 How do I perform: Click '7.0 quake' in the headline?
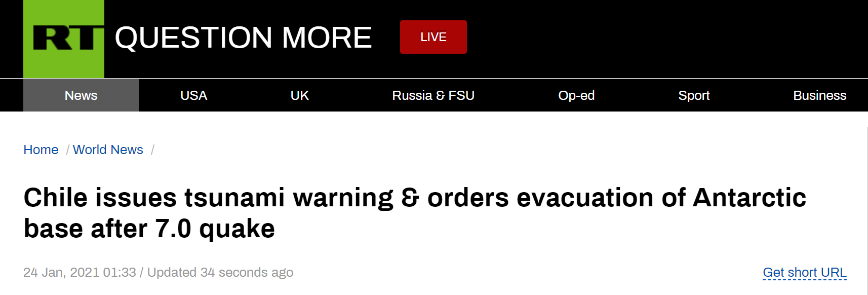tap(215, 229)
